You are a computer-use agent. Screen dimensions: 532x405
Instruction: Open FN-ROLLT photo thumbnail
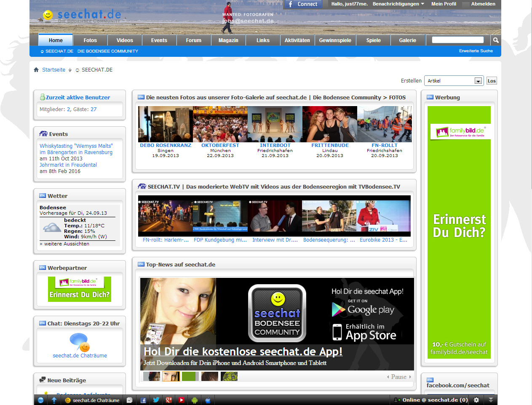tap(385, 124)
